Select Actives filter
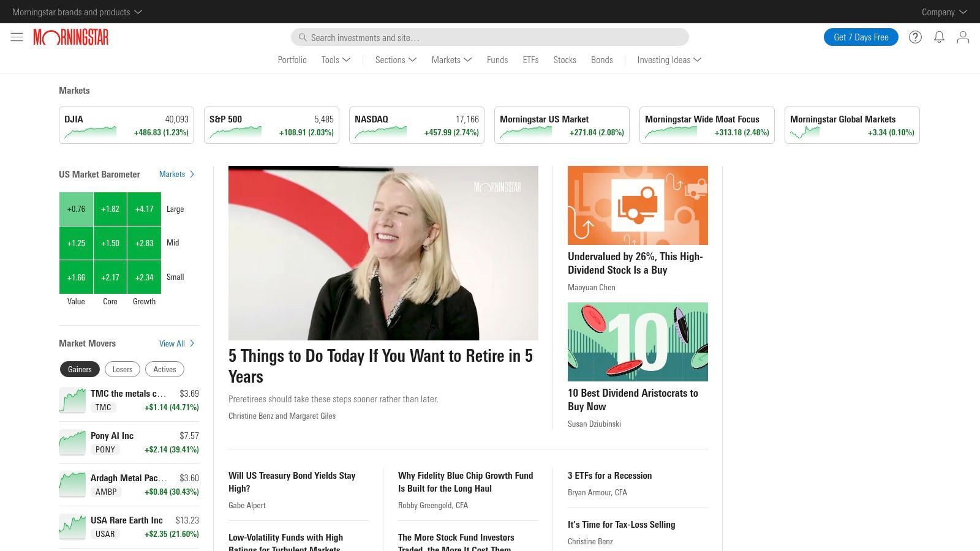Screen dimensions: 980x551 (165, 369)
